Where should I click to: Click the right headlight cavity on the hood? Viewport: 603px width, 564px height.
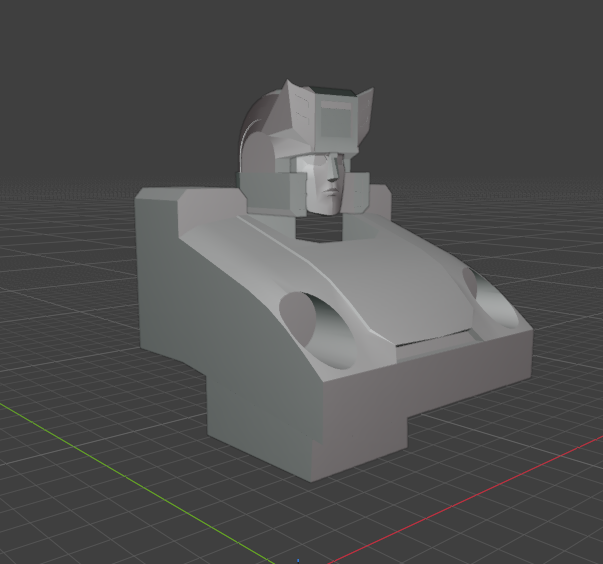490,298
